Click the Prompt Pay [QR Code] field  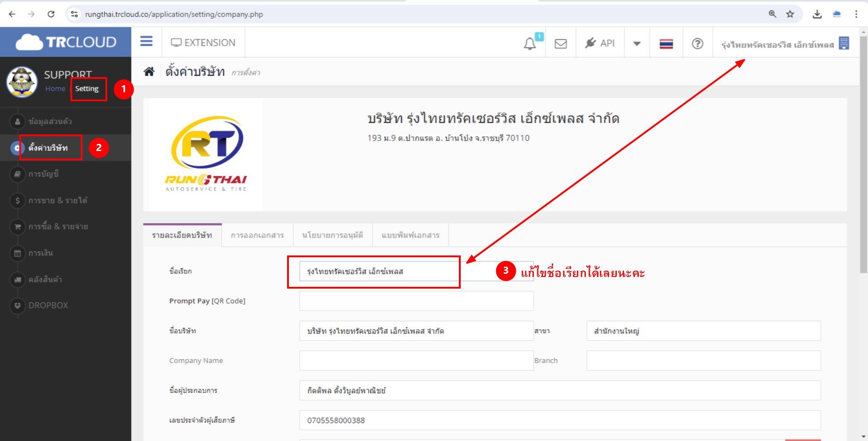click(x=417, y=301)
